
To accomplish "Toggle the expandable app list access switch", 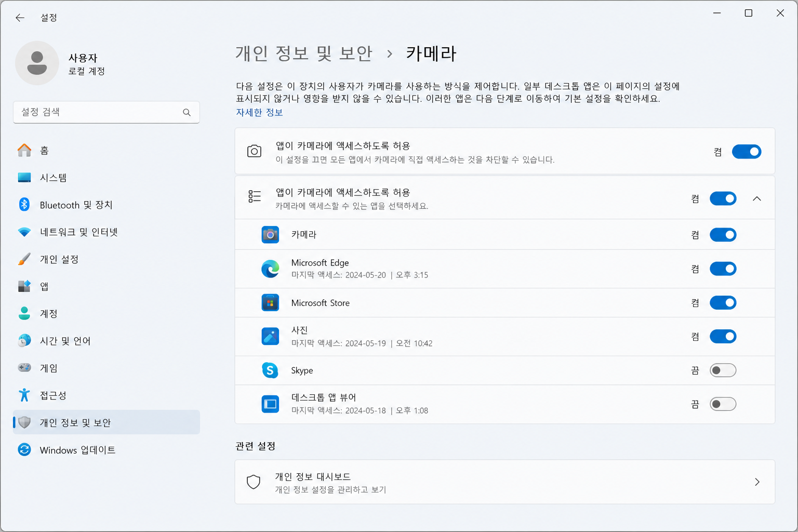I will pyautogui.click(x=723, y=198).
